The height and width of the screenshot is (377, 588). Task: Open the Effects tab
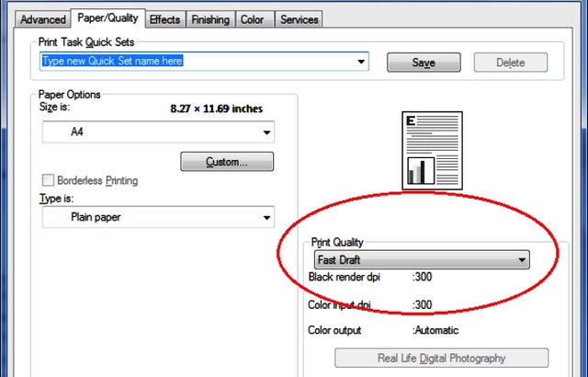[164, 19]
